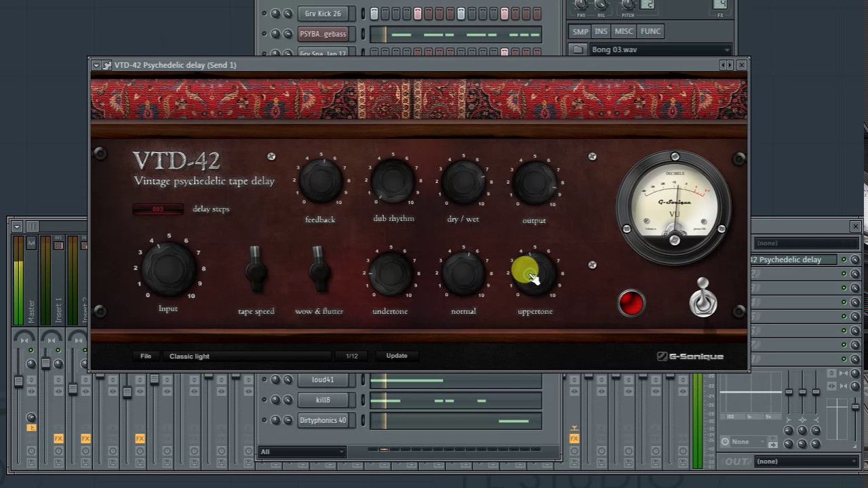Click the pan knob of Grv Kick 26
The width and height of the screenshot is (868, 488).
(275, 14)
